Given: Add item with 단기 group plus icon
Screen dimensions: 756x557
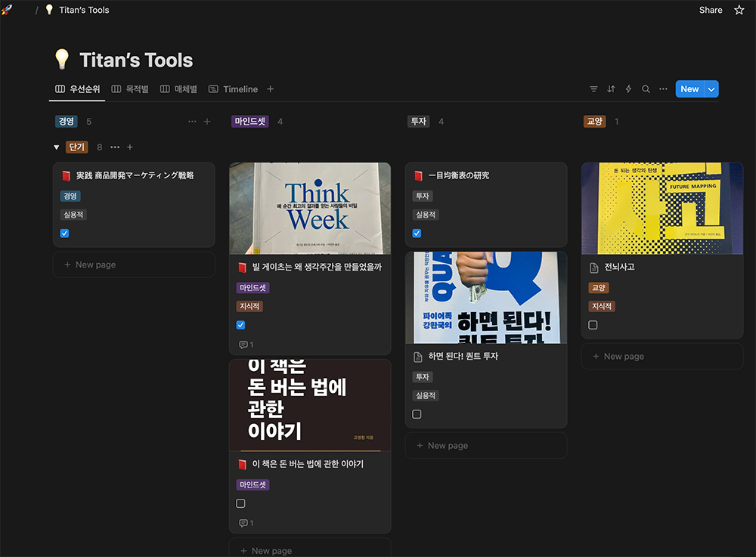Looking at the screenshot, I should 130,147.
